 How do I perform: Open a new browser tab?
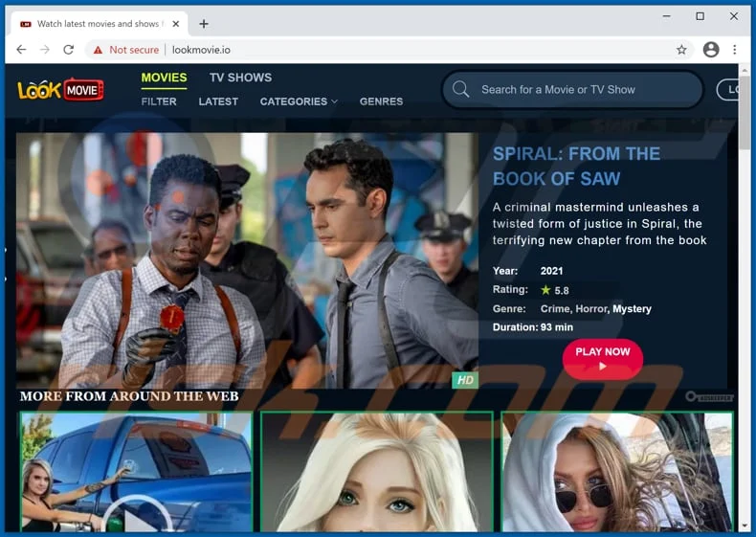204,24
